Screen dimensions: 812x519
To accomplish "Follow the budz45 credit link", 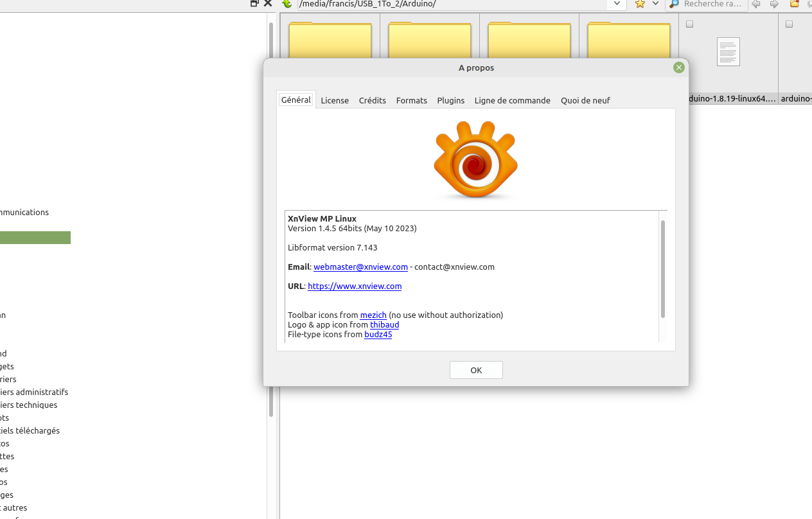I will [x=378, y=334].
